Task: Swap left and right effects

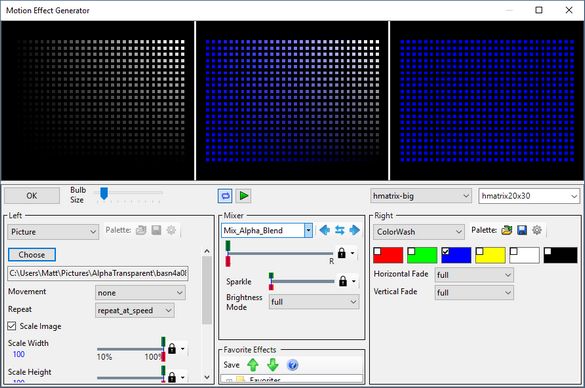Action: pyautogui.click(x=340, y=230)
